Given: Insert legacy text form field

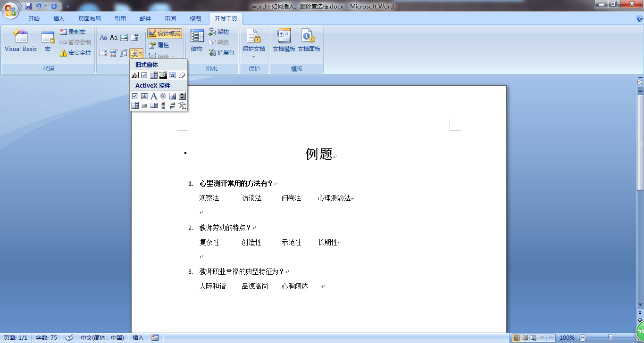Looking at the screenshot, I should (x=134, y=75).
